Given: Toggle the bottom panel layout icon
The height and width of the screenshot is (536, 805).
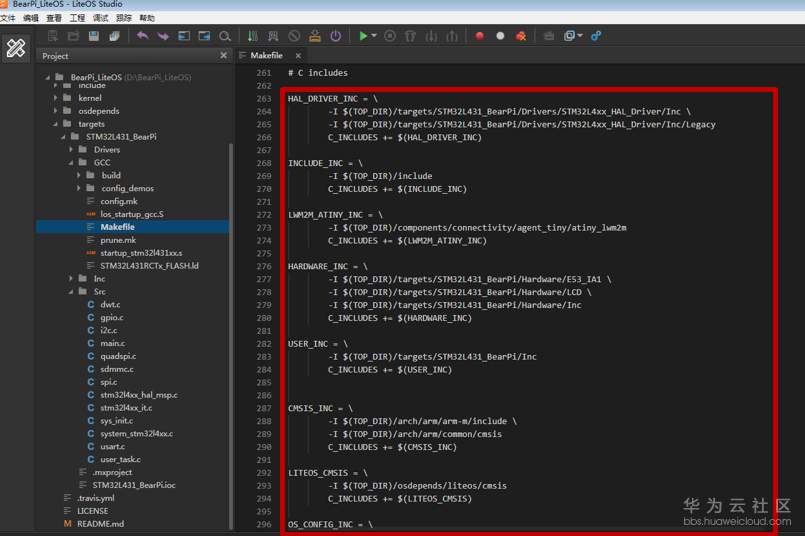Looking at the screenshot, I should pyautogui.click(x=204, y=36).
